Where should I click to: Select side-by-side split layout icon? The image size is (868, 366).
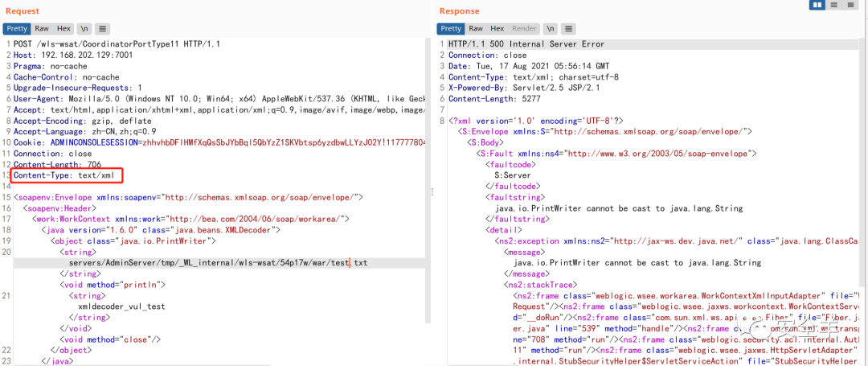pos(817,5)
